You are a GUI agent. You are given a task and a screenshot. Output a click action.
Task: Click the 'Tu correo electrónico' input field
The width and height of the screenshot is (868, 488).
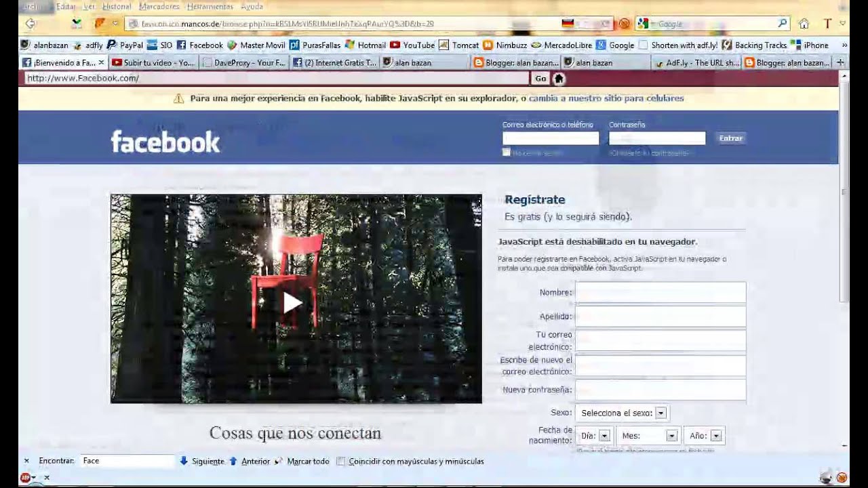660,341
